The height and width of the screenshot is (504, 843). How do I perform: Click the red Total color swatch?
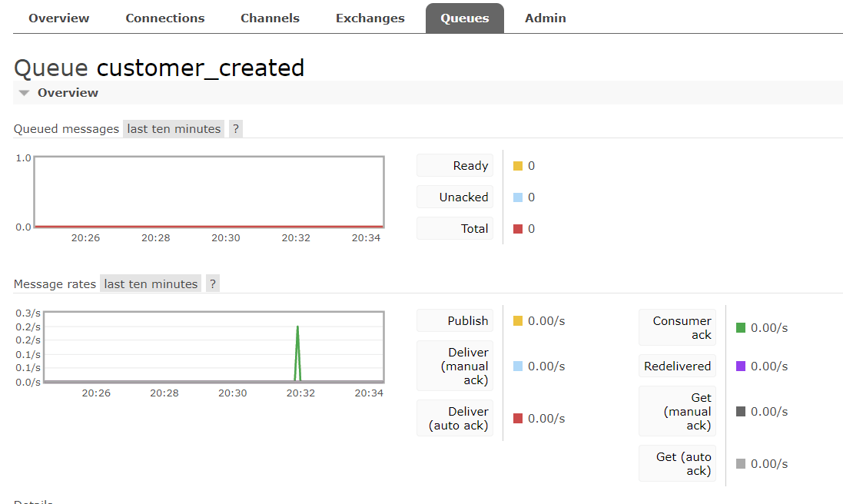[518, 229]
